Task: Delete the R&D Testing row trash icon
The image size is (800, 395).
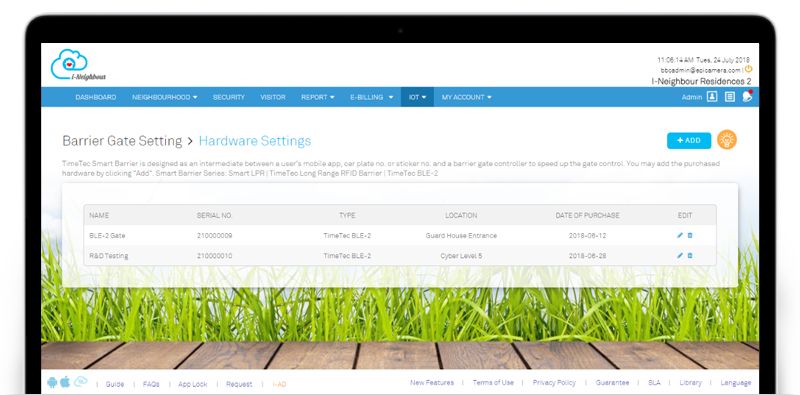Action: (x=690, y=255)
